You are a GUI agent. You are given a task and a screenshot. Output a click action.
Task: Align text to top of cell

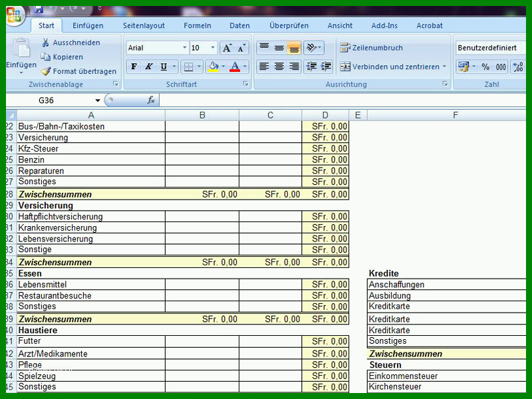coord(264,47)
